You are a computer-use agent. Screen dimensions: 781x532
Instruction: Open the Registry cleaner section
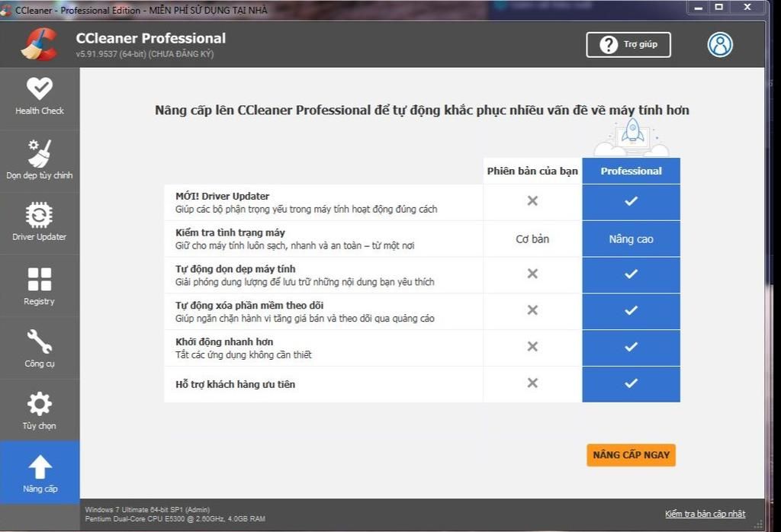click(40, 286)
